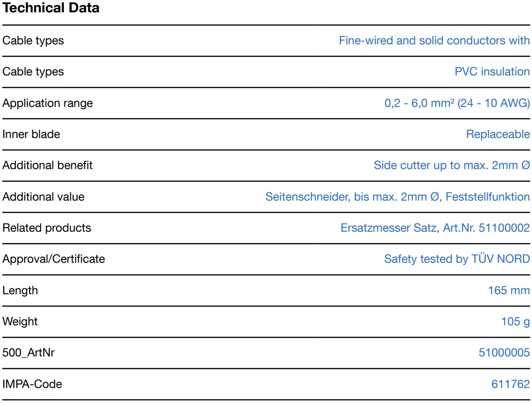Click the 500_ArtNr label
Viewport: 532px width, 403px height.
point(28,353)
